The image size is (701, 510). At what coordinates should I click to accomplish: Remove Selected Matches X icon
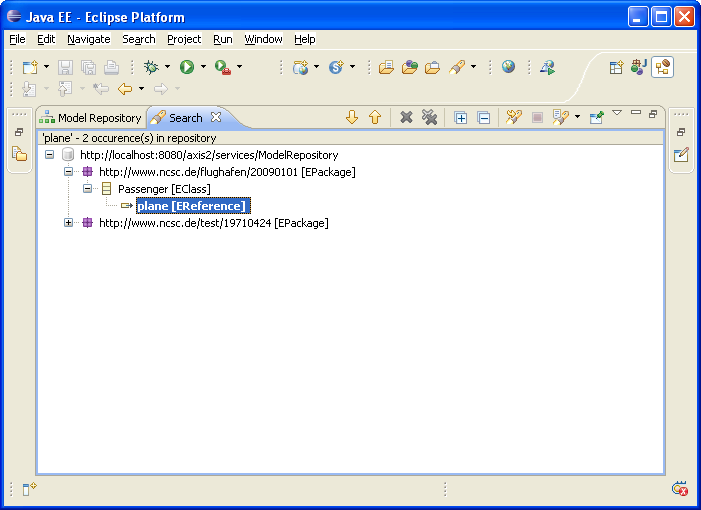pyautogui.click(x=406, y=118)
